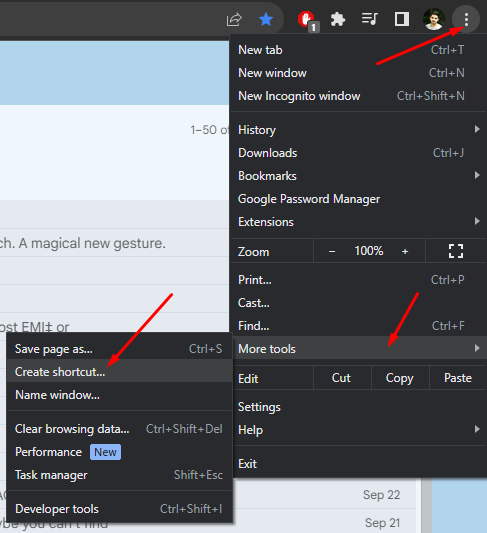The image size is (487, 533).
Task: Click the share page icon in address bar
Action: pyautogui.click(x=234, y=19)
